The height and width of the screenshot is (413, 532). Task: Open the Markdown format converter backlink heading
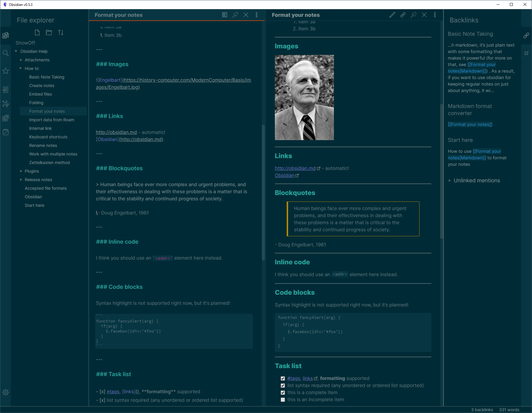[x=470, y=110]
